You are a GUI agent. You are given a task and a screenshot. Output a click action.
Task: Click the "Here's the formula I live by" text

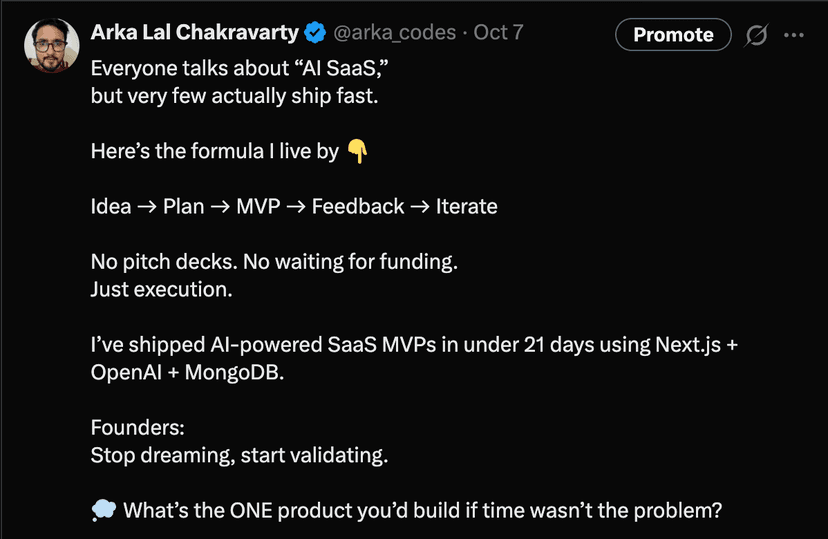[215, 151]
